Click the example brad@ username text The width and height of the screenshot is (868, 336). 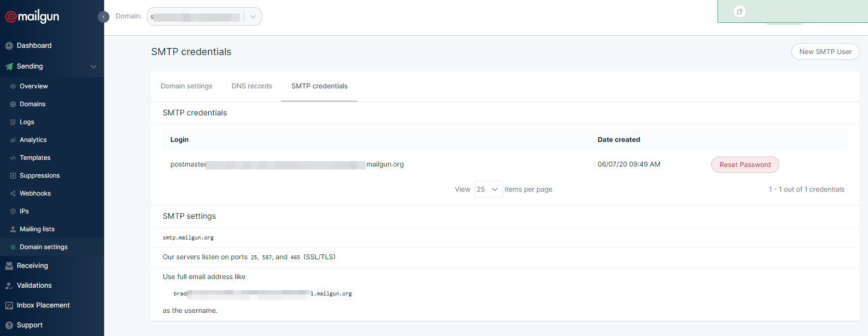[263, 294]
